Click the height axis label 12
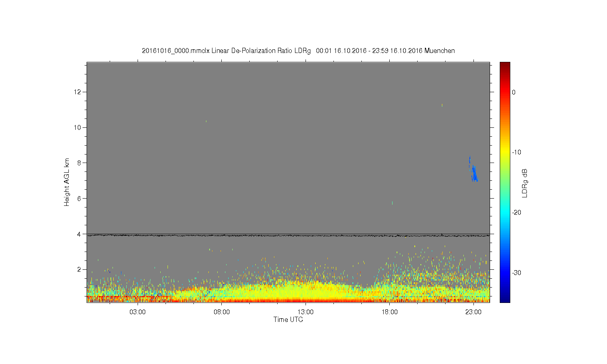607x364 pixels. [78, 92]
